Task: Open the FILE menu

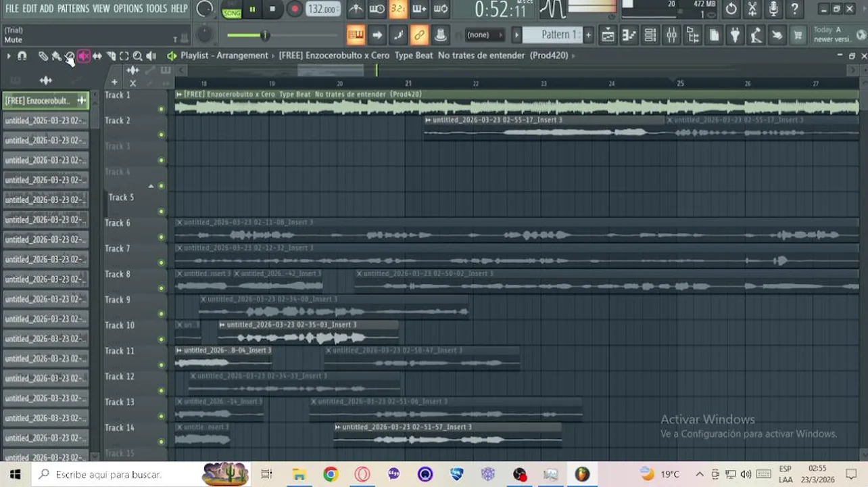Action: (11, 9)
